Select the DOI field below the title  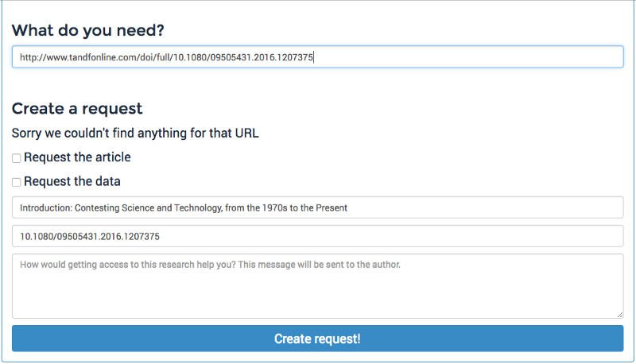tap(317, 236)
